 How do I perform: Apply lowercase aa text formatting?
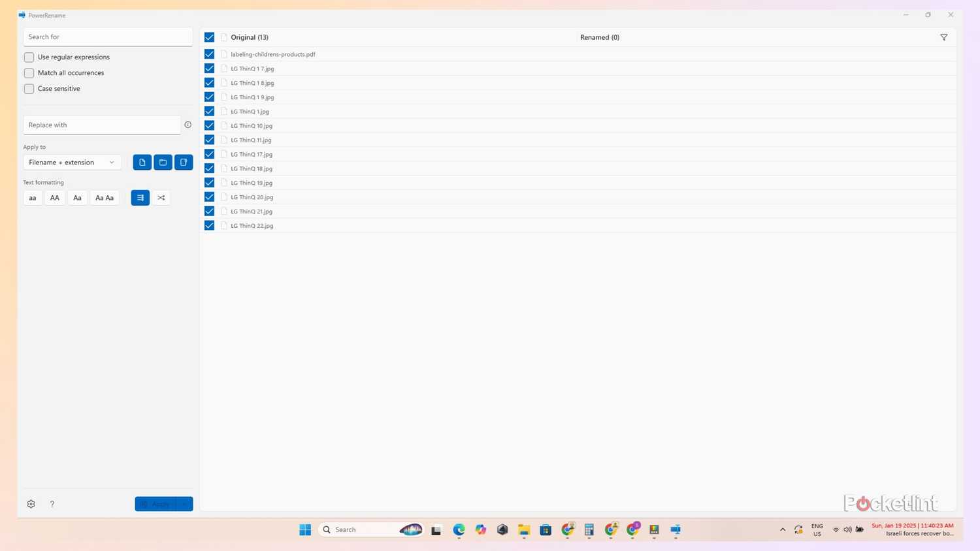tap(32, 197)
